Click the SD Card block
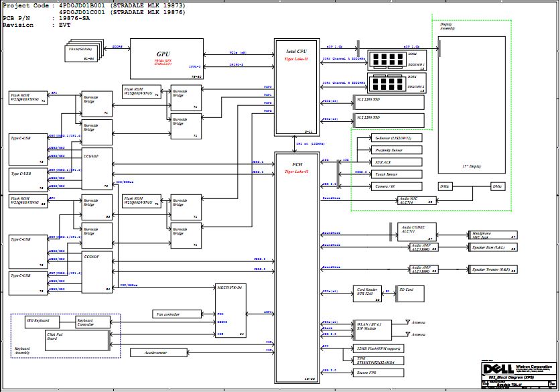The image size is (560, 392). tap(410, 293)
